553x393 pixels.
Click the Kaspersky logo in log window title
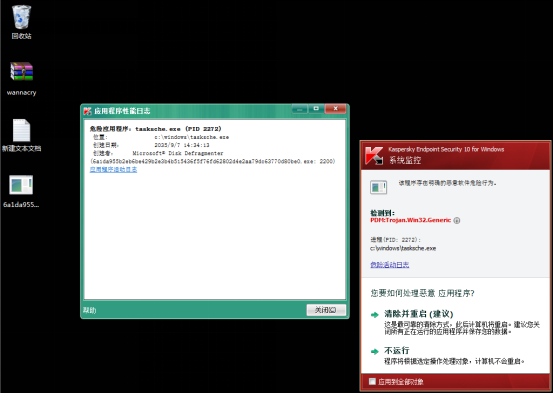(x=87, y=111)
